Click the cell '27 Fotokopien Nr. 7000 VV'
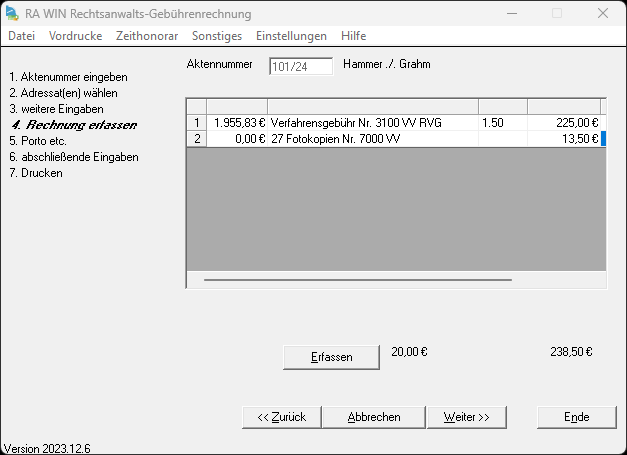The image size is (627, 455). [373, 139]
